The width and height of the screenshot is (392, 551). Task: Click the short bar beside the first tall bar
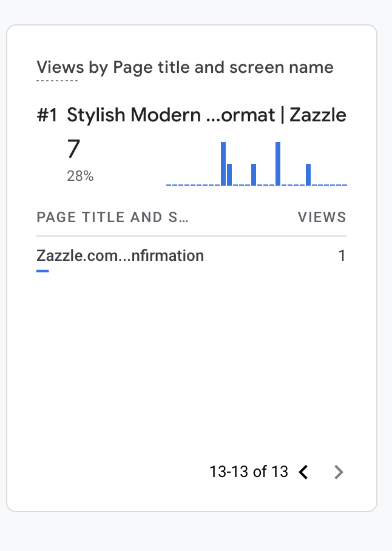pos(229,174)
